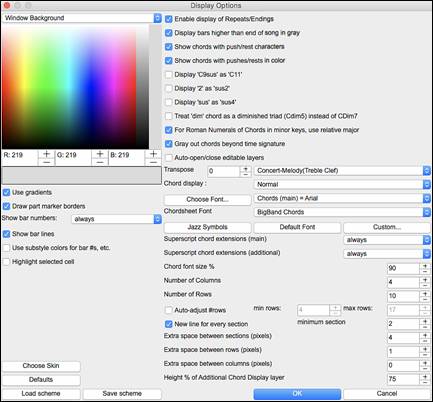Increase Height % of Additional Chord Display layer
Image resolution: width=433 pixels, height=402 pixels.
pyautogui.click(x=425, y=377)
